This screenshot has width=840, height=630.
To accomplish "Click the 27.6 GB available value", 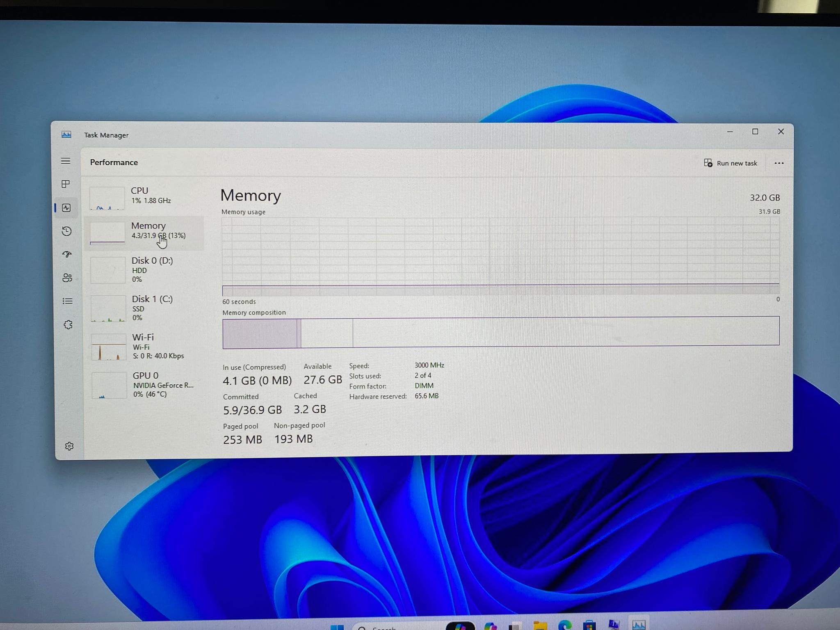I will (323, 379).
